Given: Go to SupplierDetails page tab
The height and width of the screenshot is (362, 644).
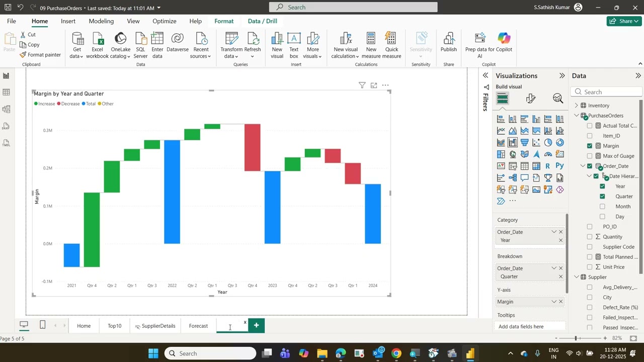Looking at the screenshot, I should pyautogui.click(x=155, y=326).
